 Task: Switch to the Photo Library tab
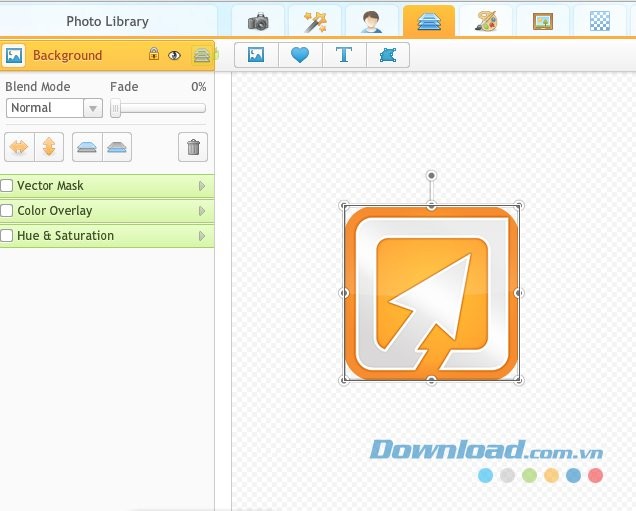[x=107, y=21]
